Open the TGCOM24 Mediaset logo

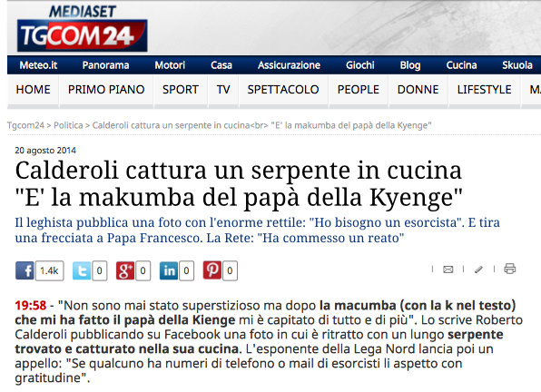click(x=82, y=29)
